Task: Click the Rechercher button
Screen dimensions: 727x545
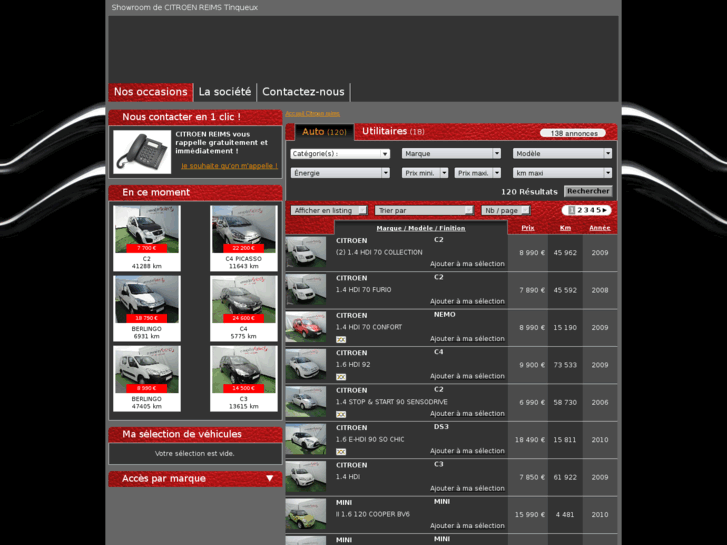Action: tap(588, 191)
